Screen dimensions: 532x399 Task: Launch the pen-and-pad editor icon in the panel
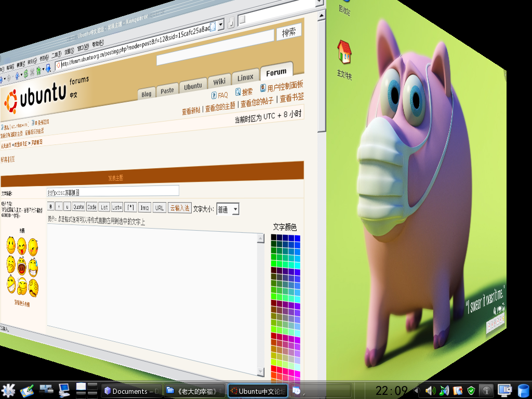27,391
